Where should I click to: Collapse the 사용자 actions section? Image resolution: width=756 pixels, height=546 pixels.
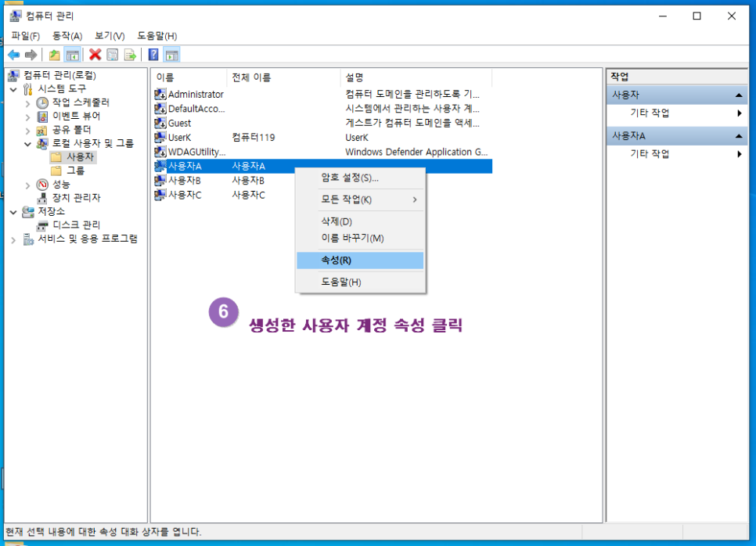tap(738, 95)
